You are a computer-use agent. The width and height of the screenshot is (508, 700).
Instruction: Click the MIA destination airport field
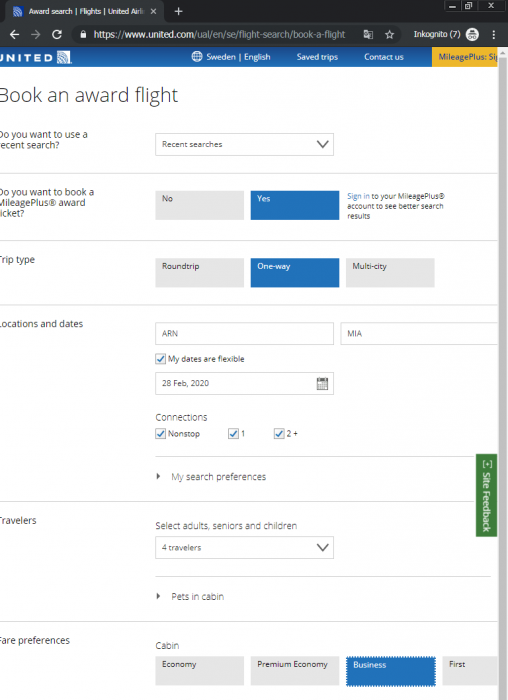point(419,333)
